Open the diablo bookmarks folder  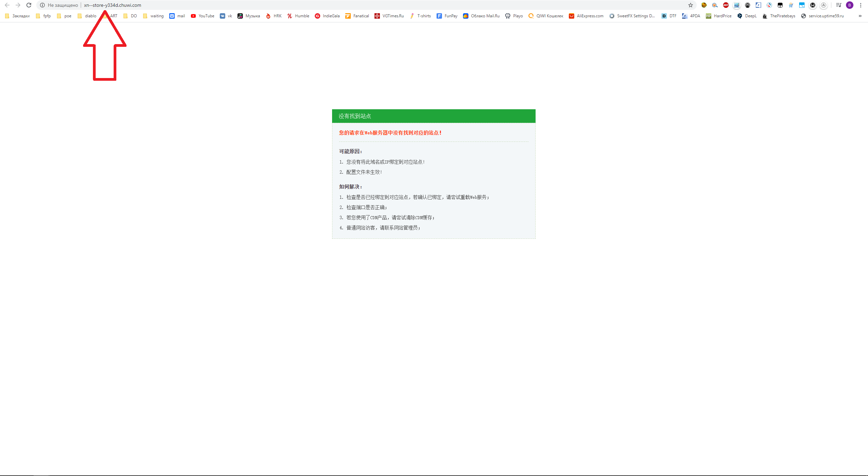[87, 16]
